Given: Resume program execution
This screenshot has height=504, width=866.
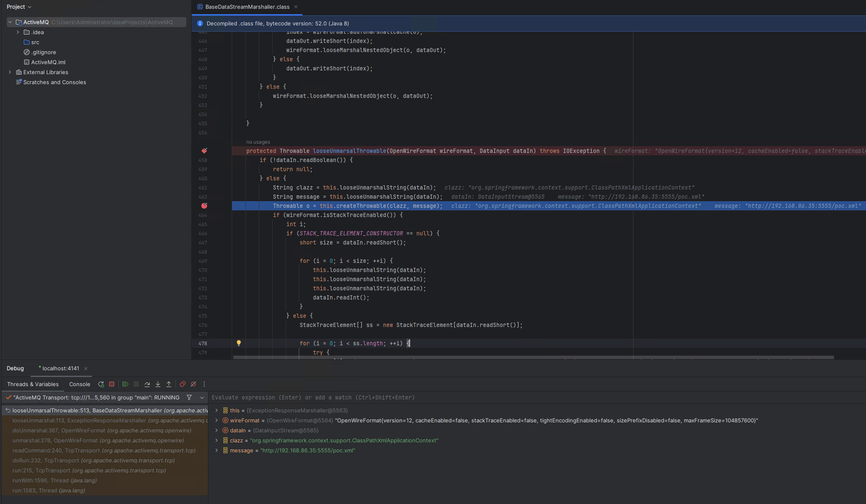Looking at the screenshot, I should 125,384.
